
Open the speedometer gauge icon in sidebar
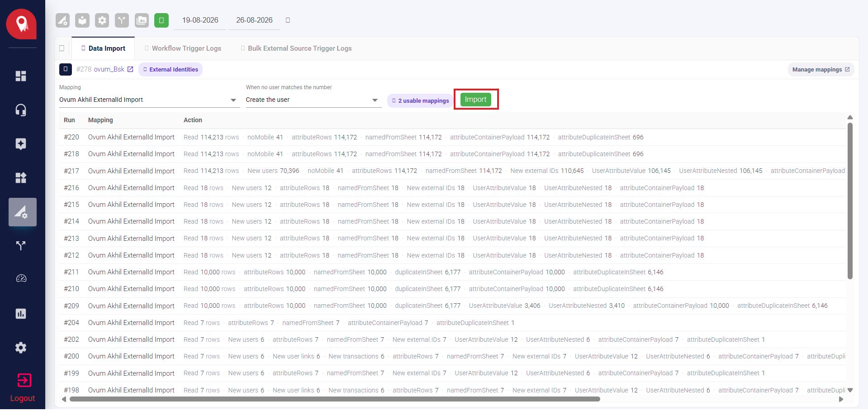pos(21,278)
